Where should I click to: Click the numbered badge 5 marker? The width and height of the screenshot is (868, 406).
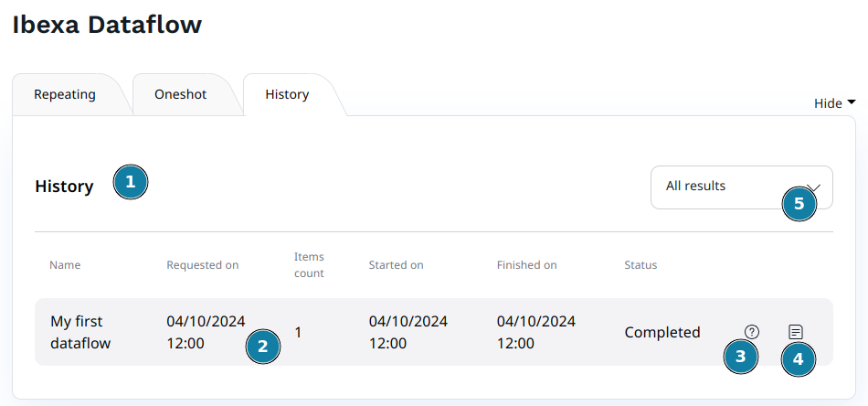point(799,204)
